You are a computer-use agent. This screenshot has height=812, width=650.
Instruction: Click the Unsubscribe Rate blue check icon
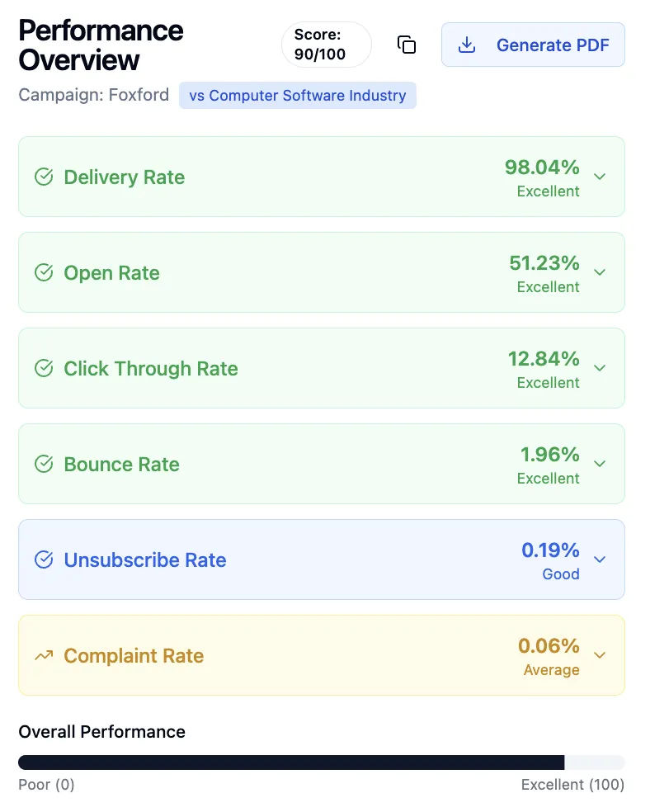point(44,559)
